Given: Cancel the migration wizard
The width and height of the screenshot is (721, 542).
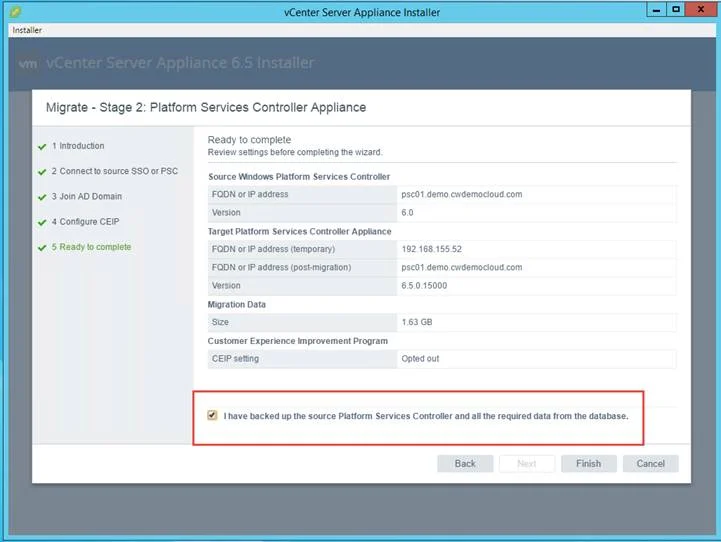Looking at the screenshot, I should coord(650,463).
